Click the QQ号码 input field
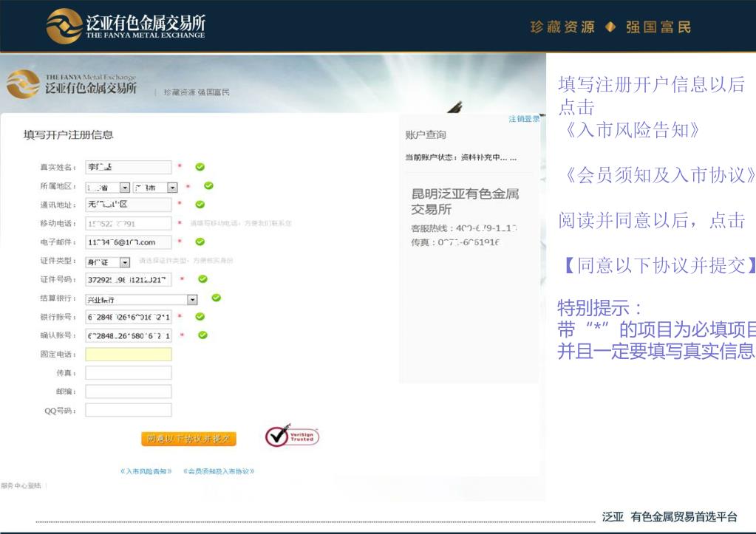The height and width of the screenshot is (534, 756). pyautogui.click(x=129, y=410)
